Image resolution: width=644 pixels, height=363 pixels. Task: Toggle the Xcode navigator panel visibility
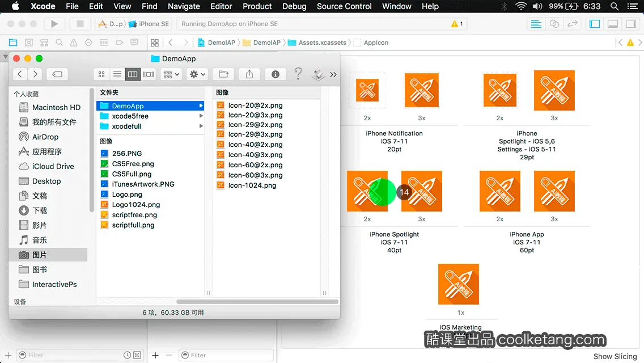[x=595, y=24]
